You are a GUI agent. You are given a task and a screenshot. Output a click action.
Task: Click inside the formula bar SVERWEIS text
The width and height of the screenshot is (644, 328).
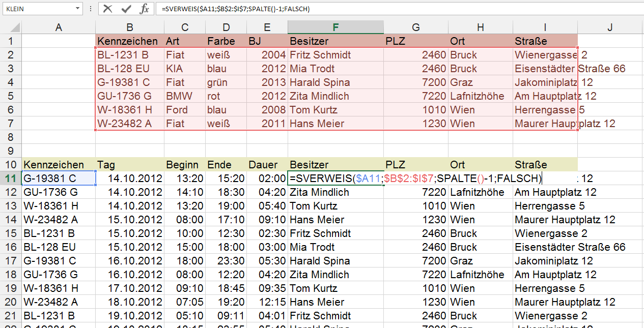click(x=234, y=9)
